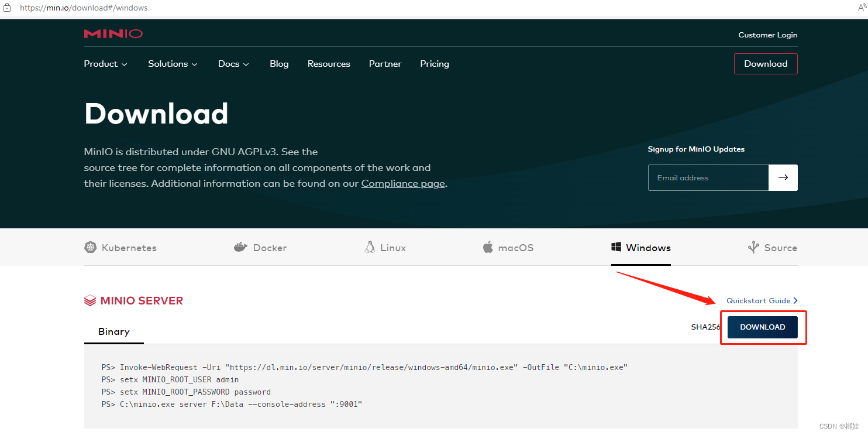The width and height of the screenshot is (868, 435).
Task: Open the Quickstart Guide link
Action: click(759, 300)
